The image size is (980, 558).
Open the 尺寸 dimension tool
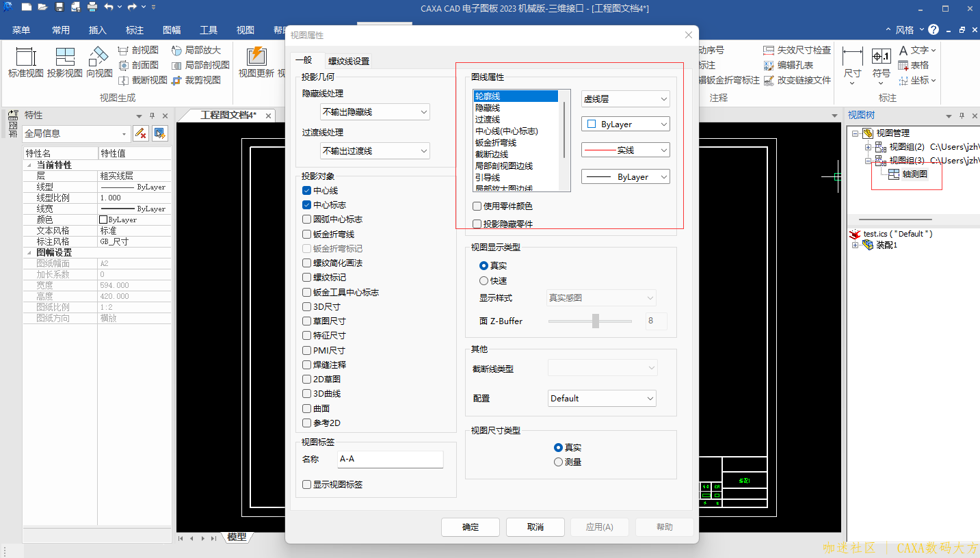852,57
